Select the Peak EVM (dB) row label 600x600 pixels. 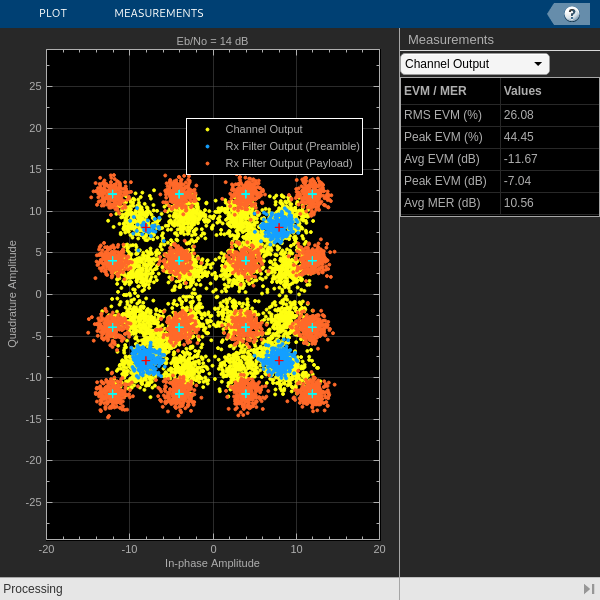pyautogui.click(x=445, y=181)
